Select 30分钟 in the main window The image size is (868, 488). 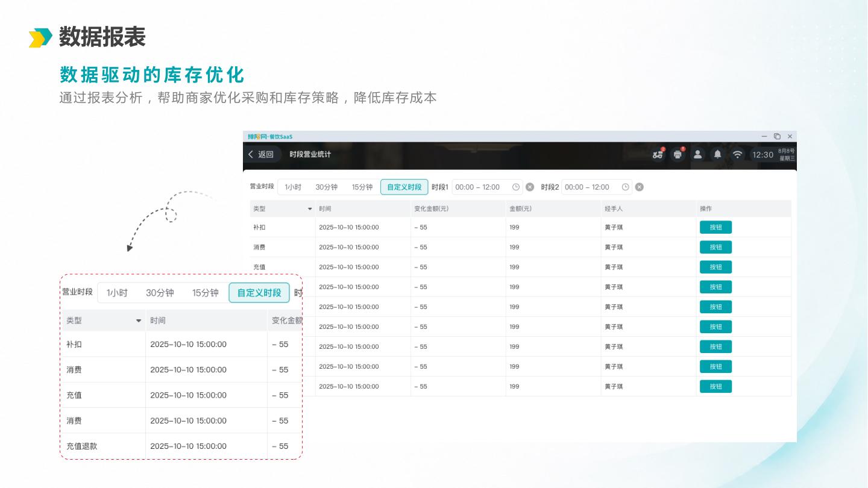(x=327, y=187)
